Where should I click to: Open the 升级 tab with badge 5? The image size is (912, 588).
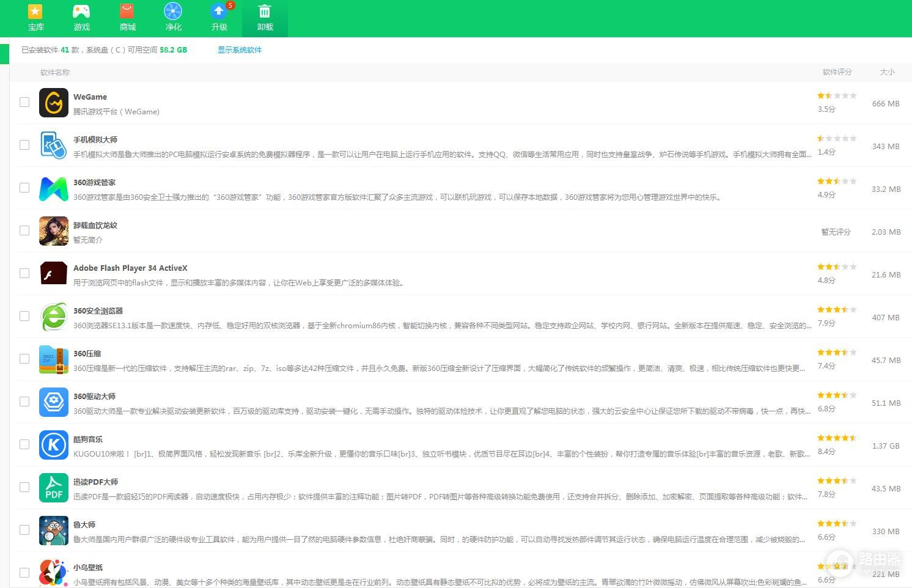[x=219, y=18]
